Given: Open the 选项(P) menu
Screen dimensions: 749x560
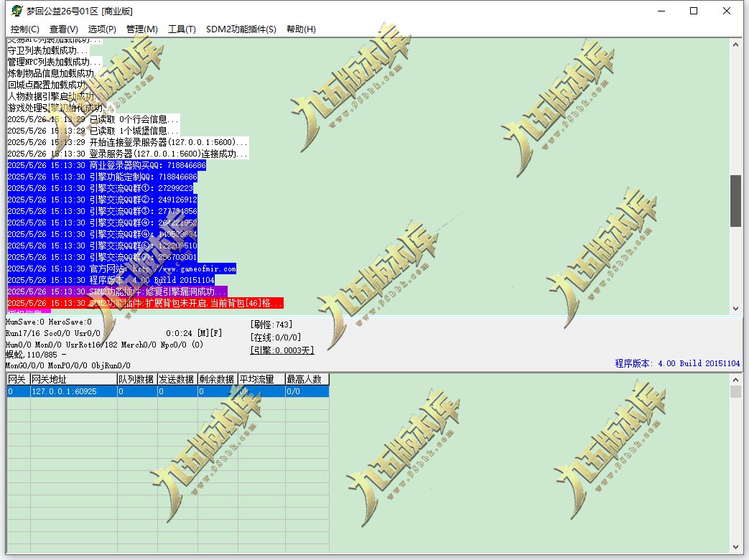Looking at the screenshot, I should [102, 29].
